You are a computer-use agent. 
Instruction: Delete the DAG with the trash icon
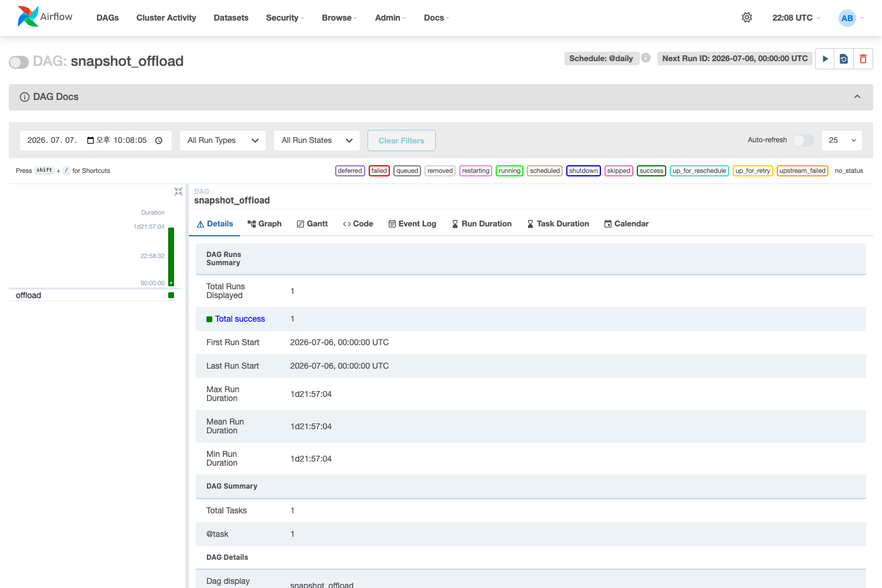click(x=863, y=59)
